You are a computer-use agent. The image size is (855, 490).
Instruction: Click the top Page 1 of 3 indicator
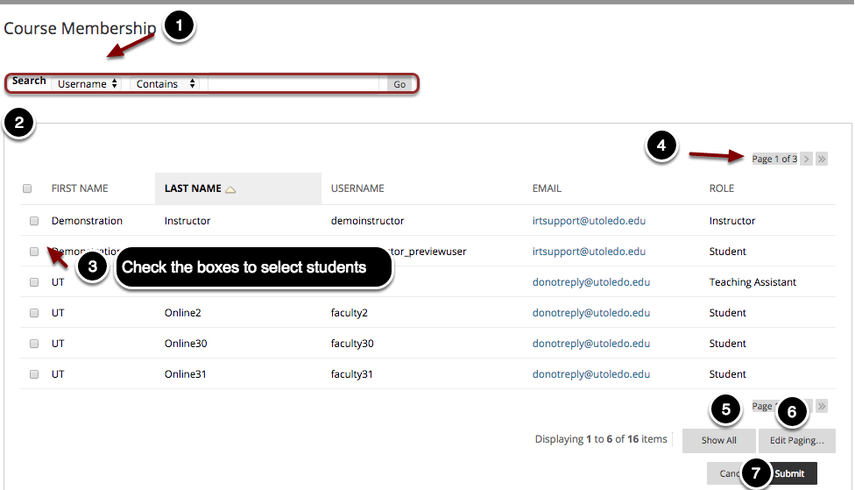click(774, 159)
